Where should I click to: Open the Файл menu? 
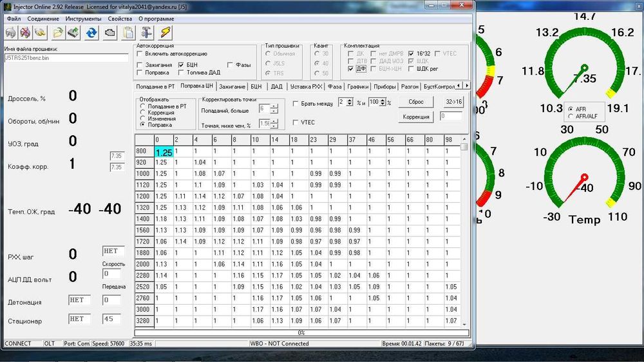(14, 19)
